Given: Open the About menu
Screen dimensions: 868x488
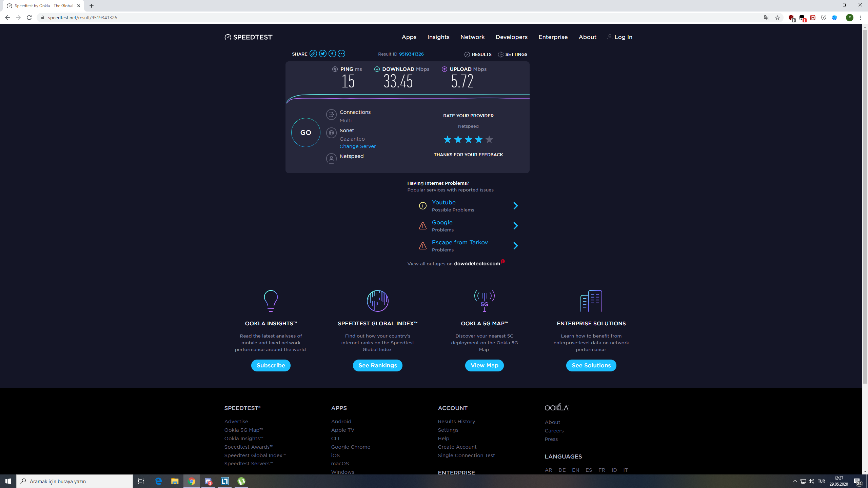Looking at the screenshot, I should click(x=587, y=37).
